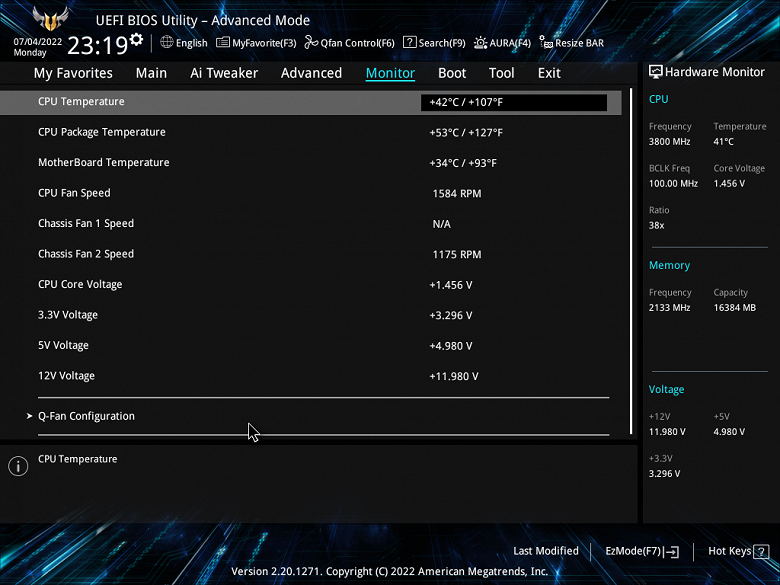Select the CPU Core Voltage row
Screen dimensions: 780x585
(x=311, y=285)
